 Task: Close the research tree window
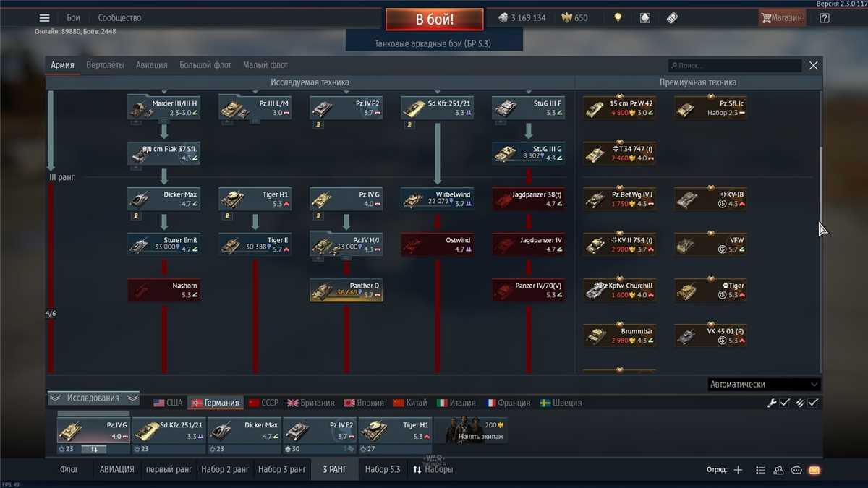tap(814, 65)
